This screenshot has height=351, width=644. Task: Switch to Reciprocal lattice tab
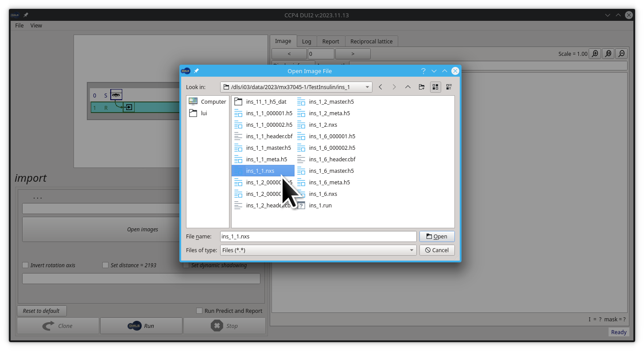pos(371,41)
